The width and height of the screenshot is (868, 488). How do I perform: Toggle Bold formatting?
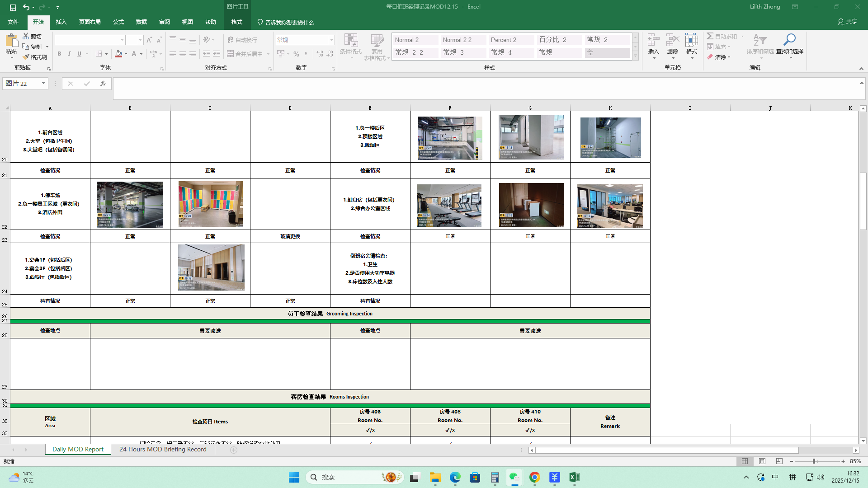(x=59, y=54)
